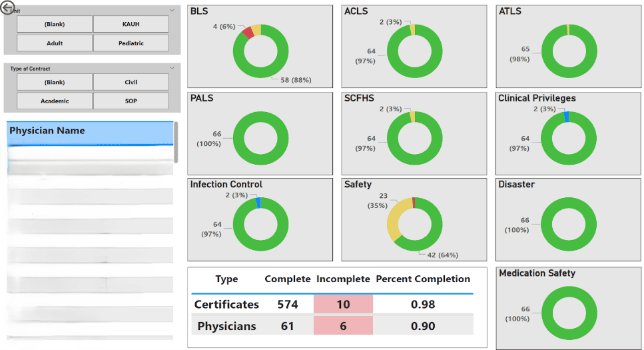The image size is (644, 350).
Task: Click the ACLS chart title
Action: coord(356,11)
